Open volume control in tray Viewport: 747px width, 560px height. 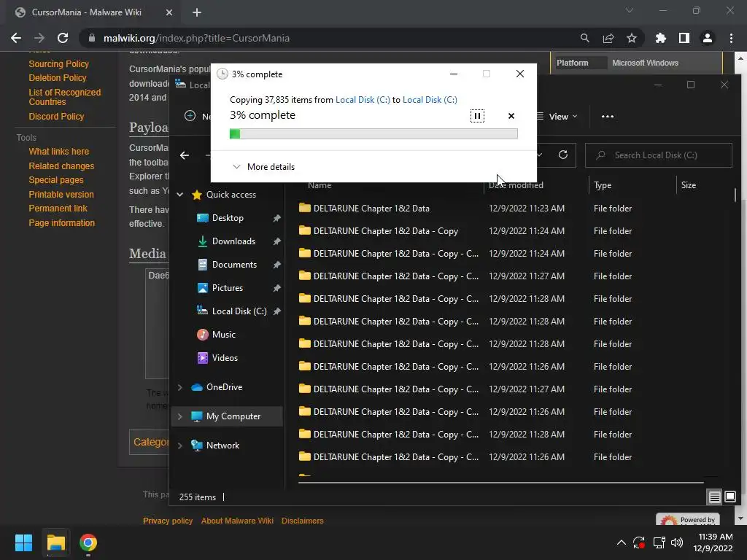pyautogui.click(x=676, y=542)
